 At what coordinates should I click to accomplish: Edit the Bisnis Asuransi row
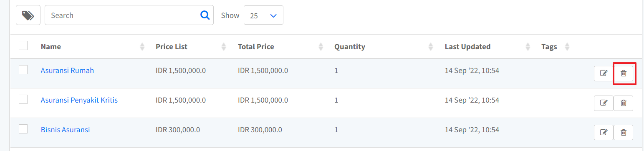point(604,132)
